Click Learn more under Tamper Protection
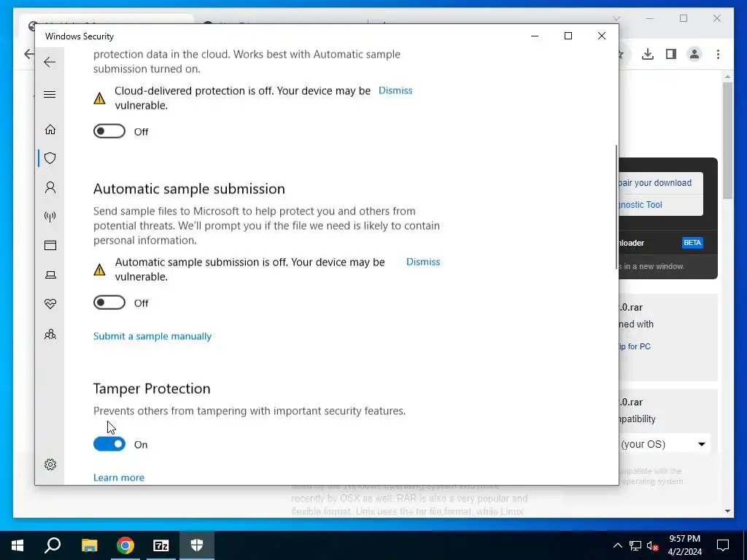Viewport: 747px width, 560px height. (119, 478)
